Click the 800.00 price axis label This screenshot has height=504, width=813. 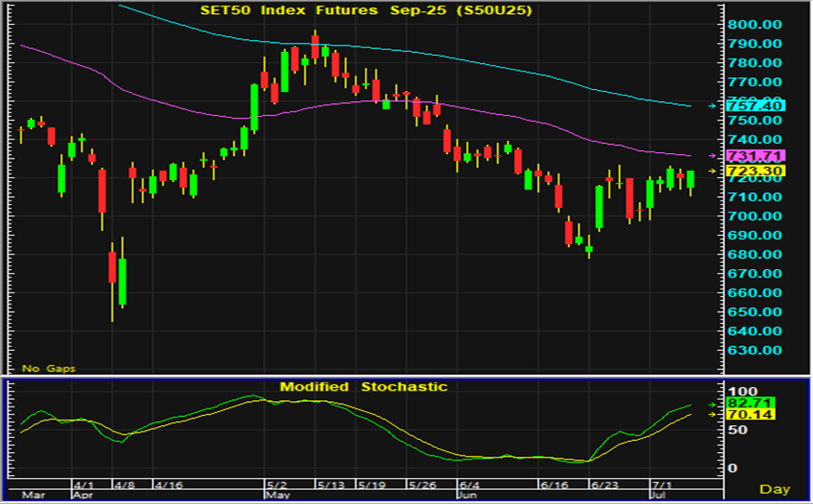[755, 24]
